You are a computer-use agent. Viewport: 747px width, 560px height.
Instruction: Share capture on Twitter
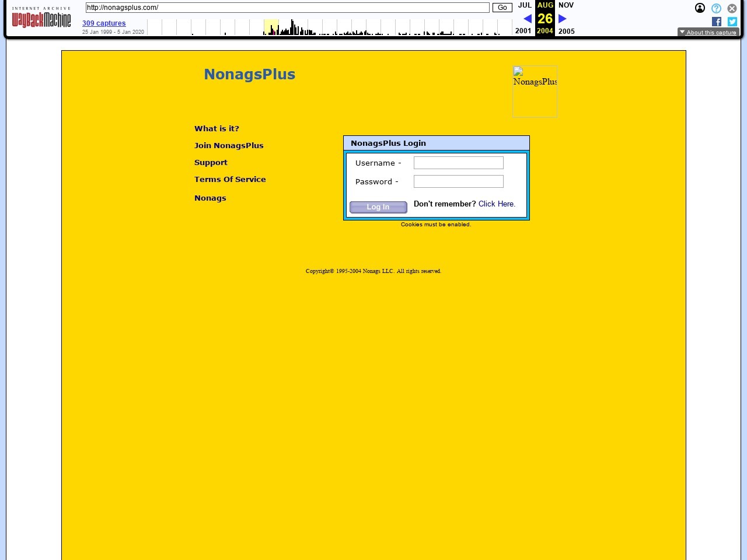732,22
